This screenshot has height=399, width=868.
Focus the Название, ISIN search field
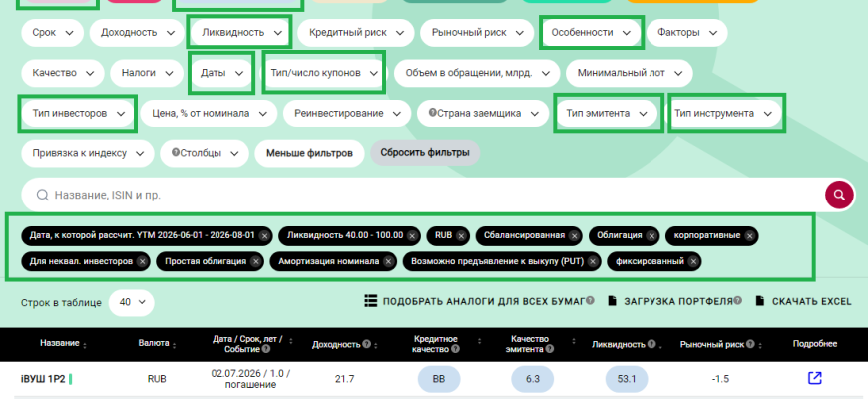tap(419, 195)
